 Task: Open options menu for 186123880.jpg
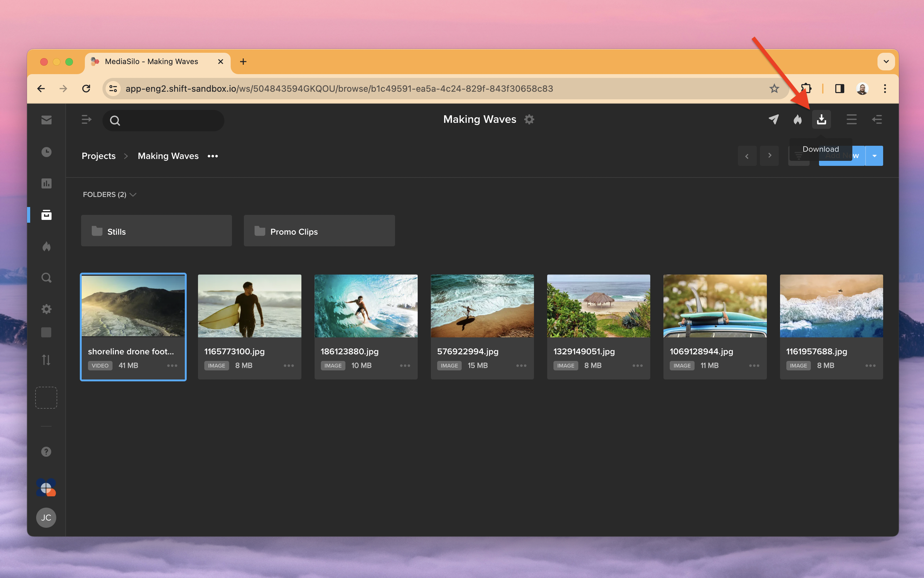coord(405,365)
